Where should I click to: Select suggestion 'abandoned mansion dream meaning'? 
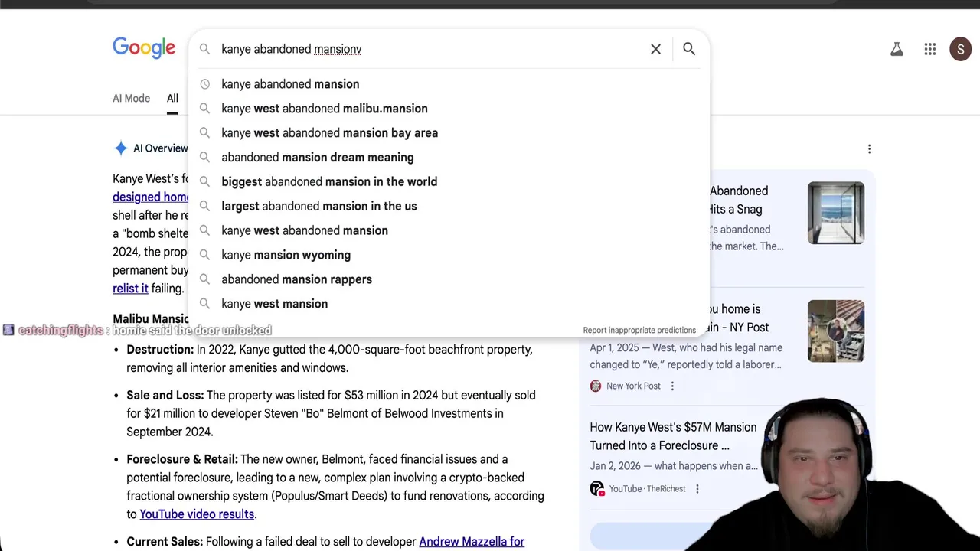449,158
